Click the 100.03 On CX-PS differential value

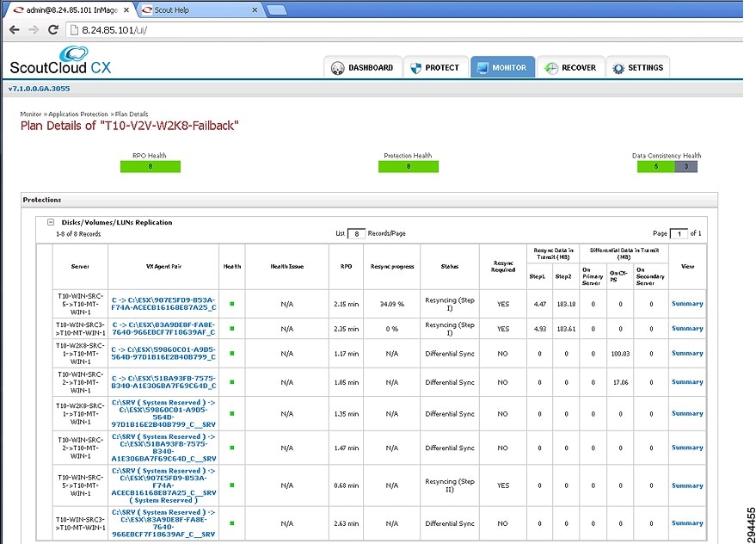pos(620,354)
